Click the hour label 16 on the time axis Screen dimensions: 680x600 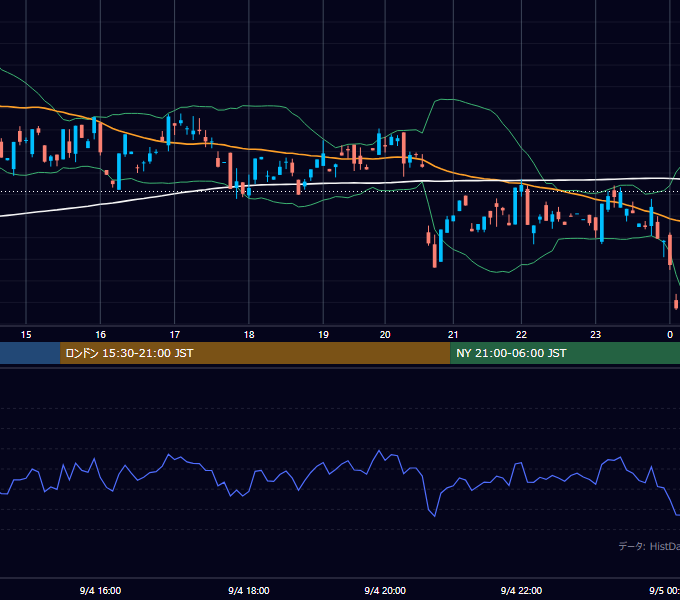100,335
